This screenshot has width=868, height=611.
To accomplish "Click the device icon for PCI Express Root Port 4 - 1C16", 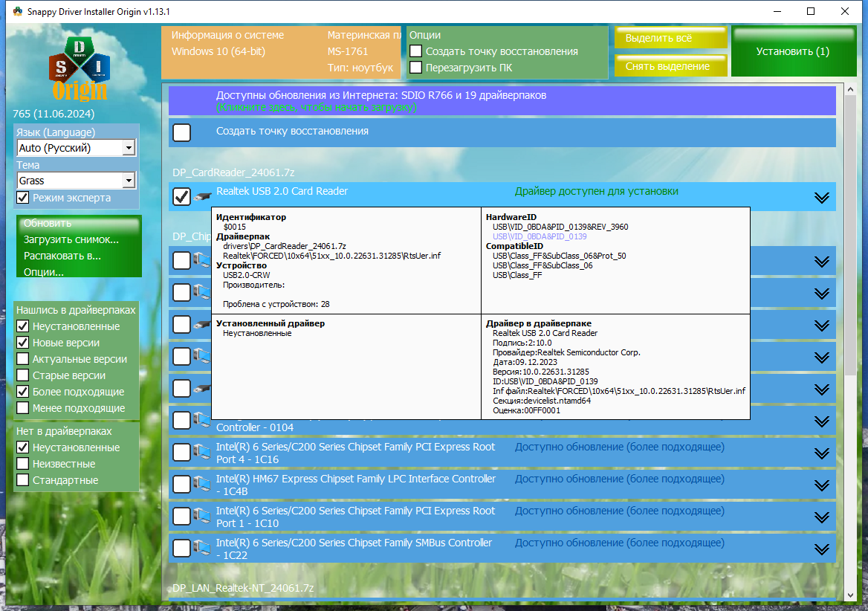I will [x=202, y=453].
